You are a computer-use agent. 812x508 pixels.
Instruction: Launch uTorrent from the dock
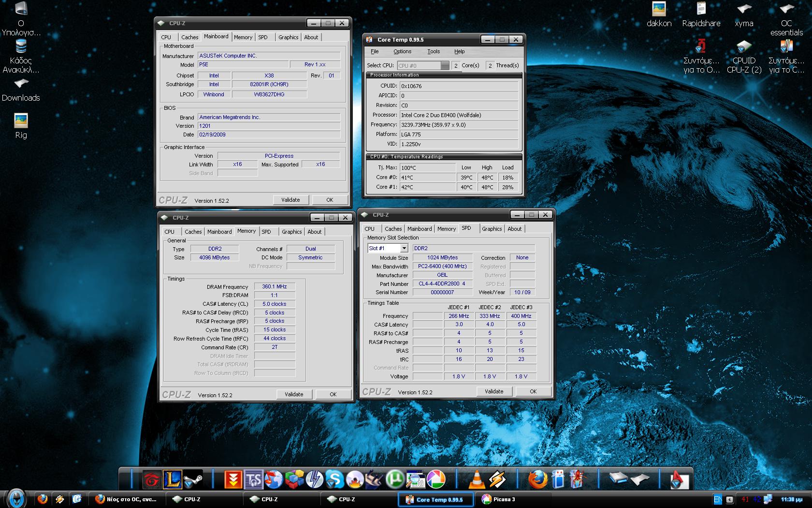click(394, 479)
